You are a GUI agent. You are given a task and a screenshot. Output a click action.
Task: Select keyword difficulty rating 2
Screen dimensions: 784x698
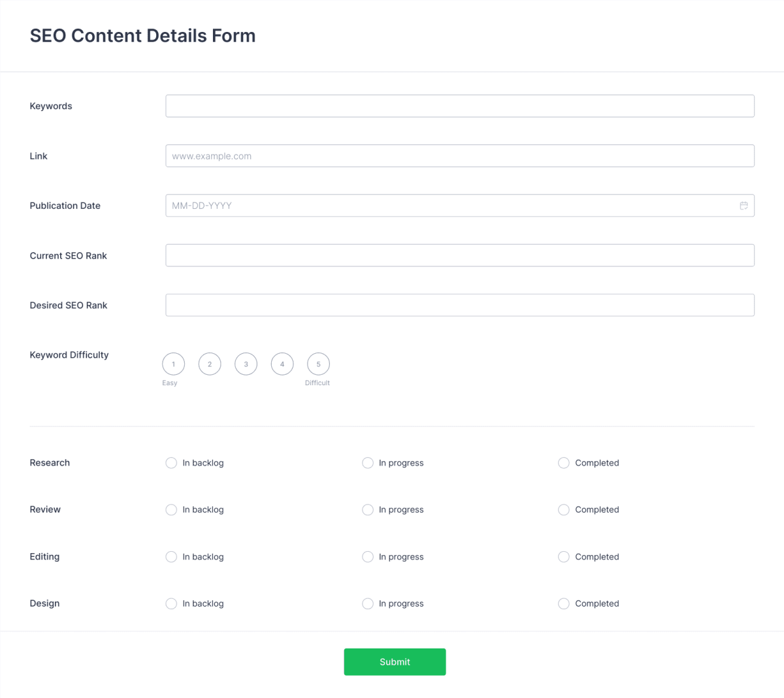[210, 364]
